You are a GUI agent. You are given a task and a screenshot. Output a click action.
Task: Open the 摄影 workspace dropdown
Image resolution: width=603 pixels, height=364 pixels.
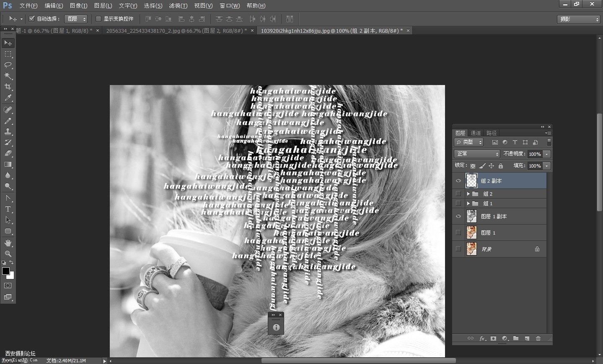pos(578,19)
